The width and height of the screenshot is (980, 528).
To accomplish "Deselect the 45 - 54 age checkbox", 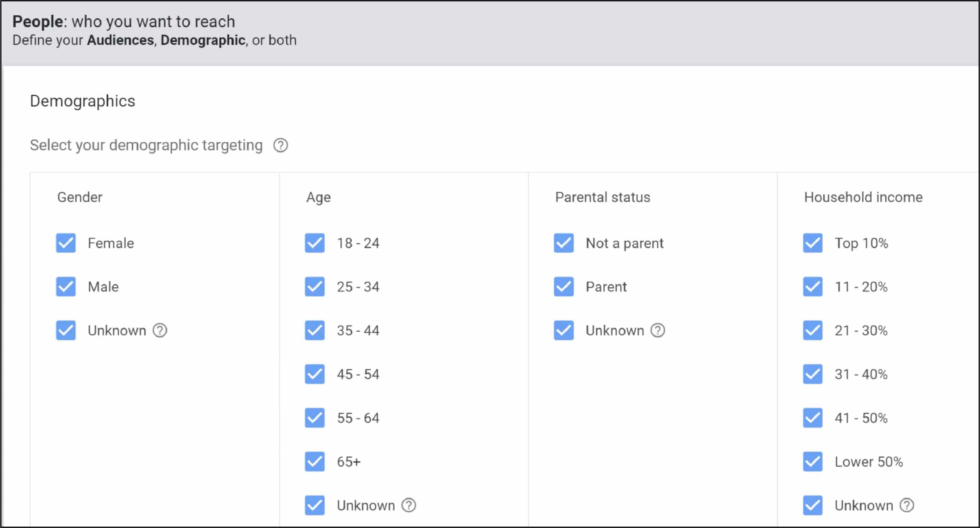I will point(315,374).
